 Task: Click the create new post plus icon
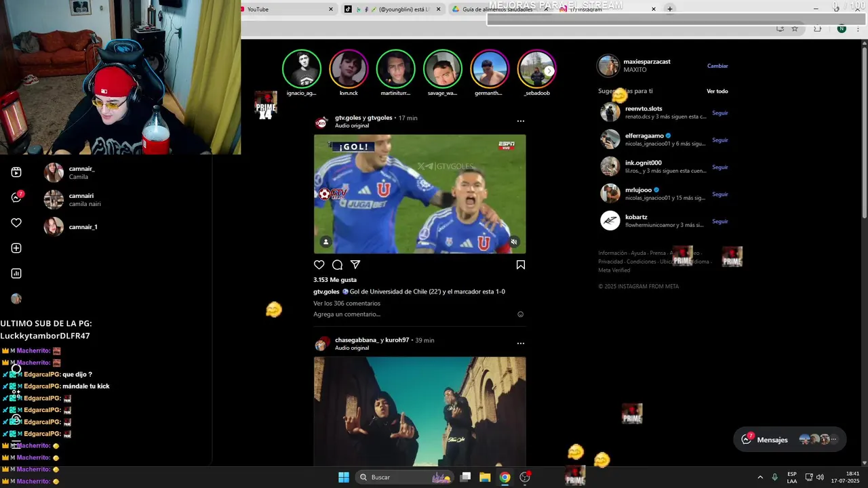(x=16, y=248)
